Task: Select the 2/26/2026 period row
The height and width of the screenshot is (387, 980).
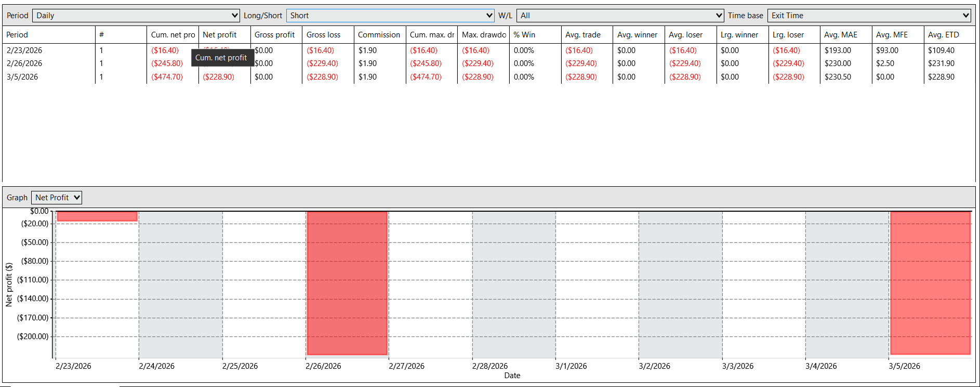Action: click(x=488, y=63)
